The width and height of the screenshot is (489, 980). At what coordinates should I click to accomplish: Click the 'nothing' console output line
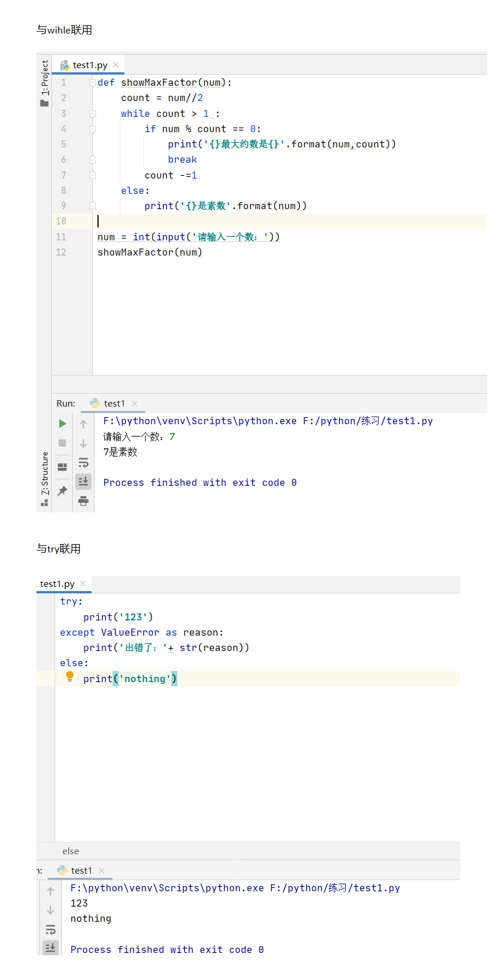[x=91, y=919]
